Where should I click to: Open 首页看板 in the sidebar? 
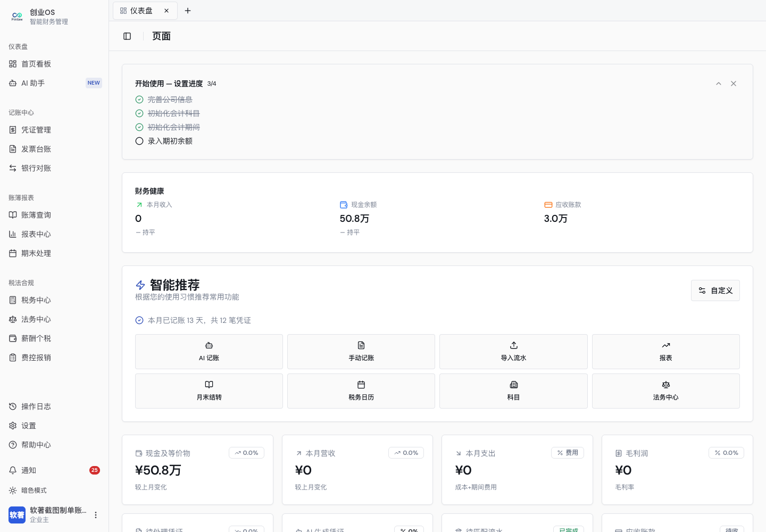[x=54, y=64]
